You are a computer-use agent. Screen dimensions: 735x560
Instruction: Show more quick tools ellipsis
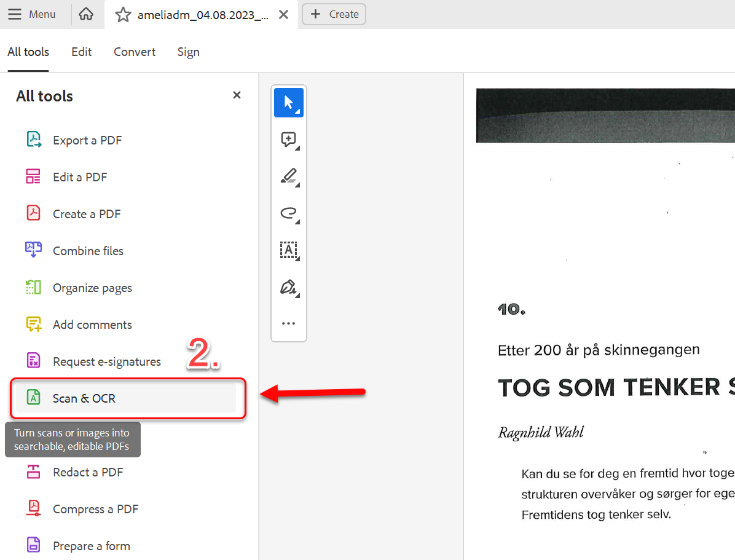point(289,323)
